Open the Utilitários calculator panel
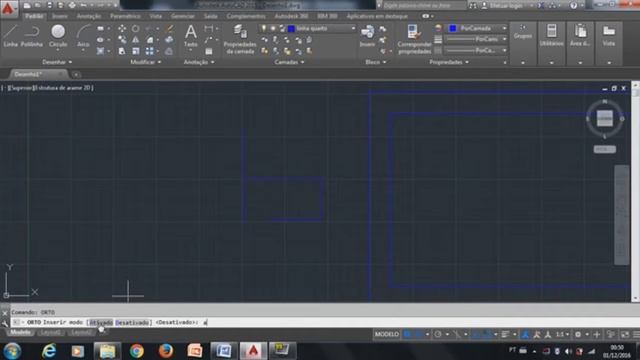The height and width of the screenshot is (360, 640). coord(551,43)
